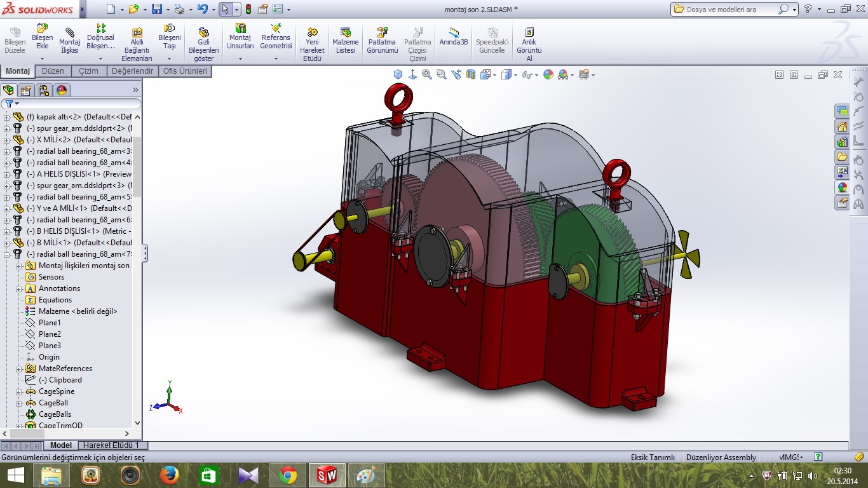Switch to the Düzen tab
This screenshot has height=488, width=868.
tap(53, 71)
